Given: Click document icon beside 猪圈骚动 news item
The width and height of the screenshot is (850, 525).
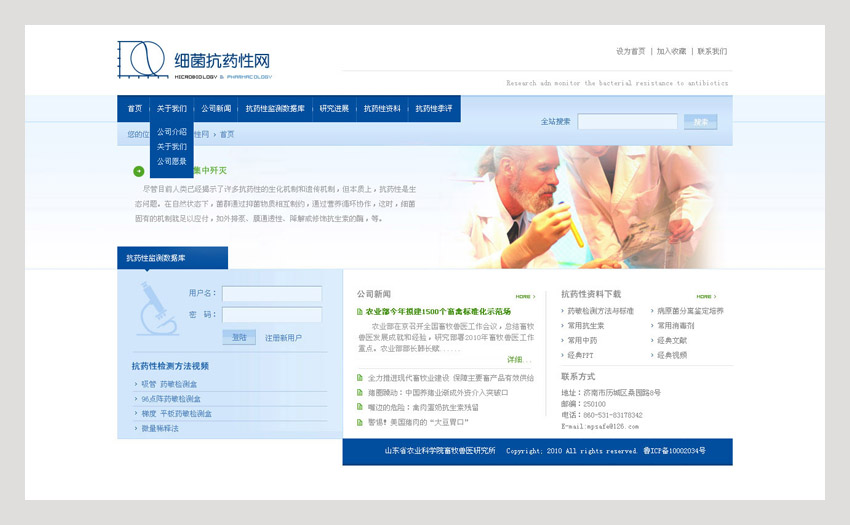Looking at the screenshot, I should [360, 393].
